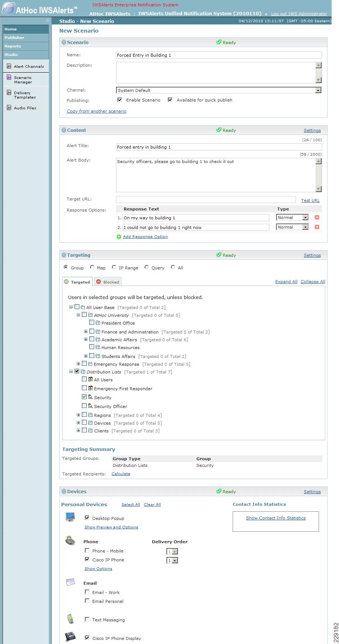The width and height of the screenshot is (339, 644).
Task: Click the Email envelope icon
Action: pyautogui.click(x=70, y=582)
